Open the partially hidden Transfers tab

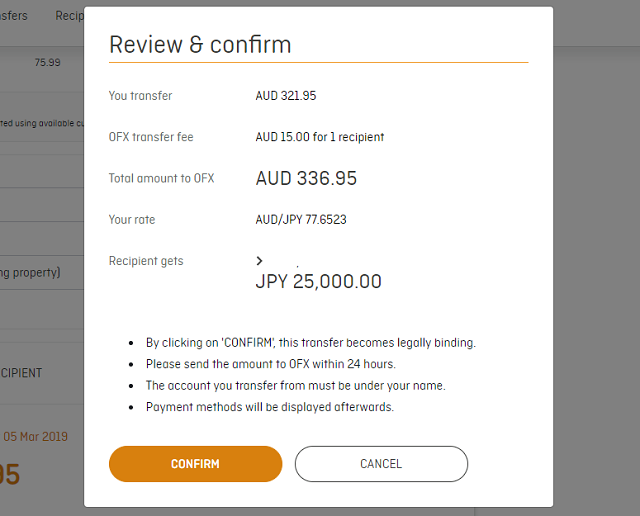pyautogui.click(x=14, y=16)
